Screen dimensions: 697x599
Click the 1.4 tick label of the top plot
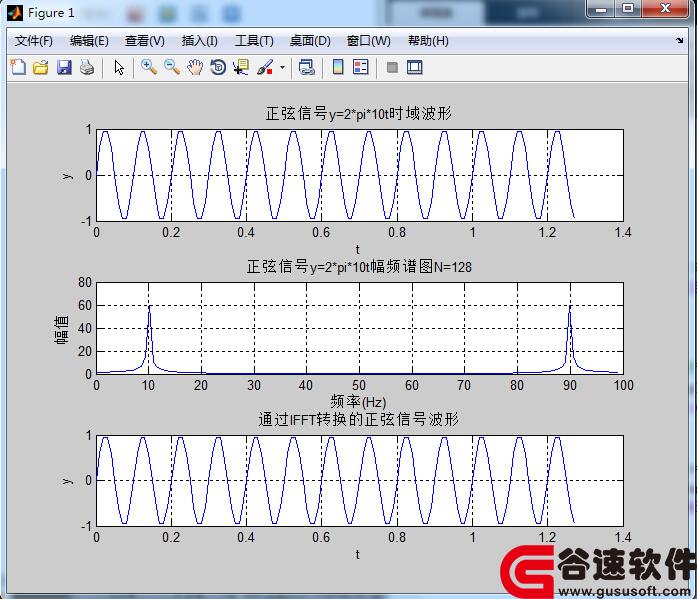(x=623, y=232)
